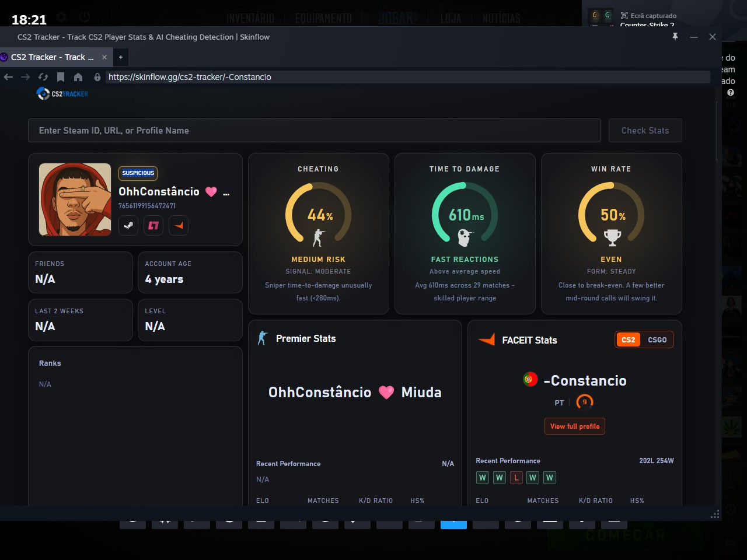Click the page vertical scrollbar
The height and width of the screenshot is (560, 747).
717,131
